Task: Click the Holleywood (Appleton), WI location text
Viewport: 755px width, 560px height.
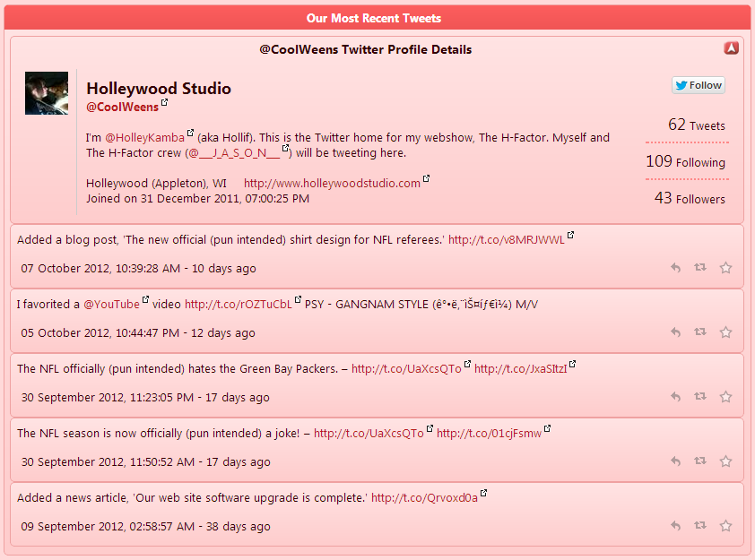Action: click(x=156, y=184)
